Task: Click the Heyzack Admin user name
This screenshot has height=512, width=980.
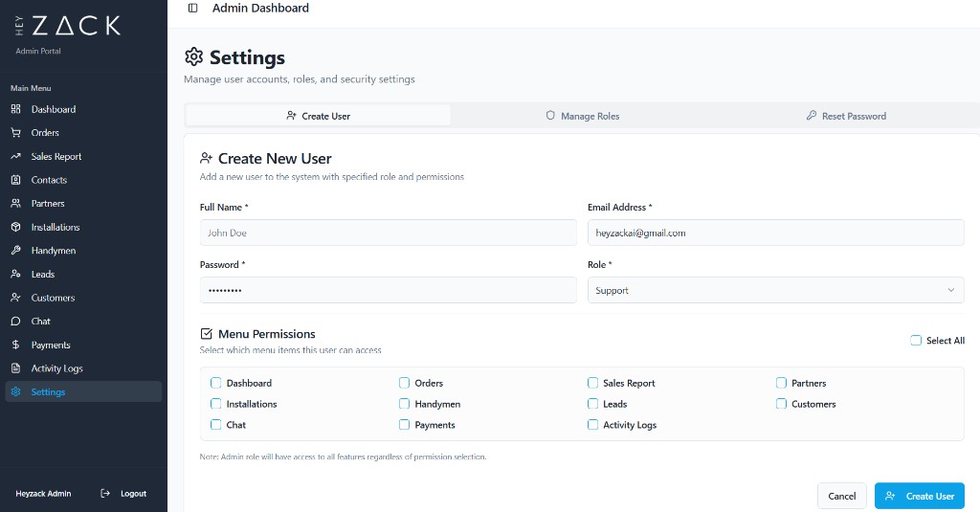Action: tap(43, 493)
